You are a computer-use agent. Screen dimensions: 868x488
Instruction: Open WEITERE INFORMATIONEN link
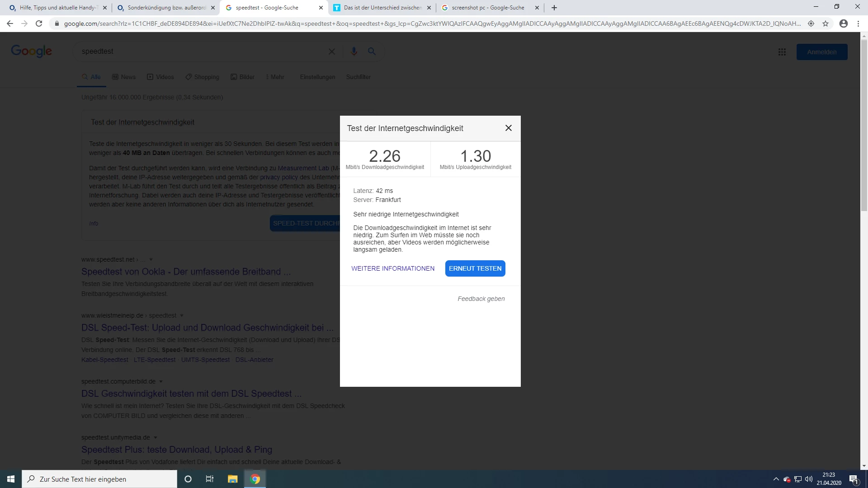pos(392,268)
